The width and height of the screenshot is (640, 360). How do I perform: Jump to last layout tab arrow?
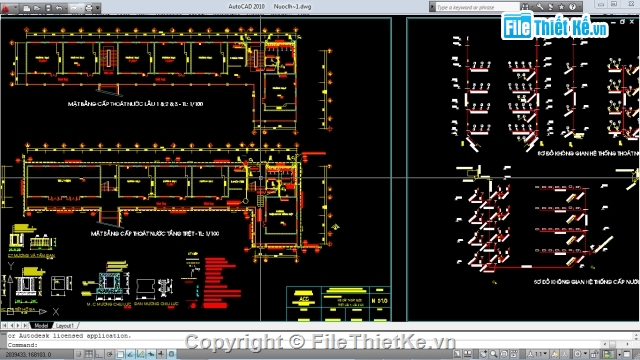pos(25,326)
